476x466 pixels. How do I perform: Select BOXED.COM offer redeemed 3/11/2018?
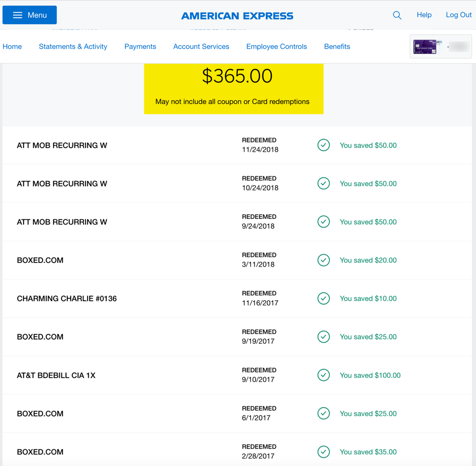pos(40,260)
